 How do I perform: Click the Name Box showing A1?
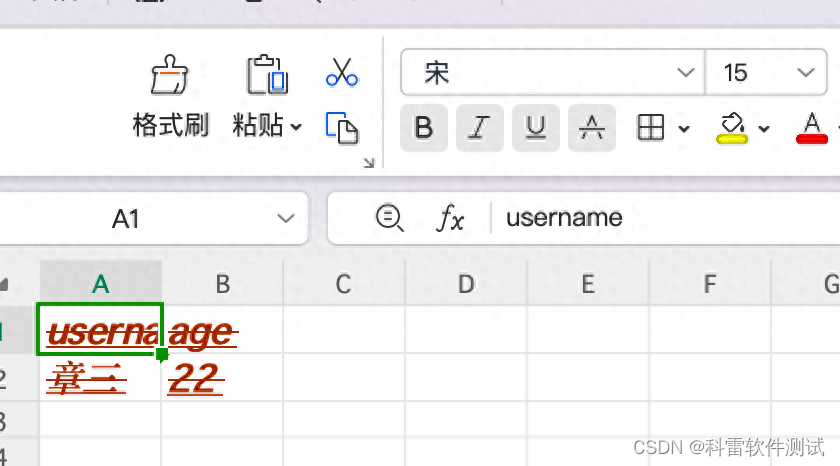pos(125,219)
